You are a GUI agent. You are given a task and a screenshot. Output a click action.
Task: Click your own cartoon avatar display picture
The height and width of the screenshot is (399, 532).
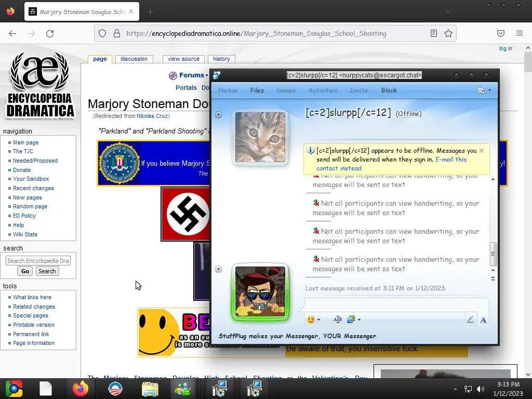[x=260, y=291]
